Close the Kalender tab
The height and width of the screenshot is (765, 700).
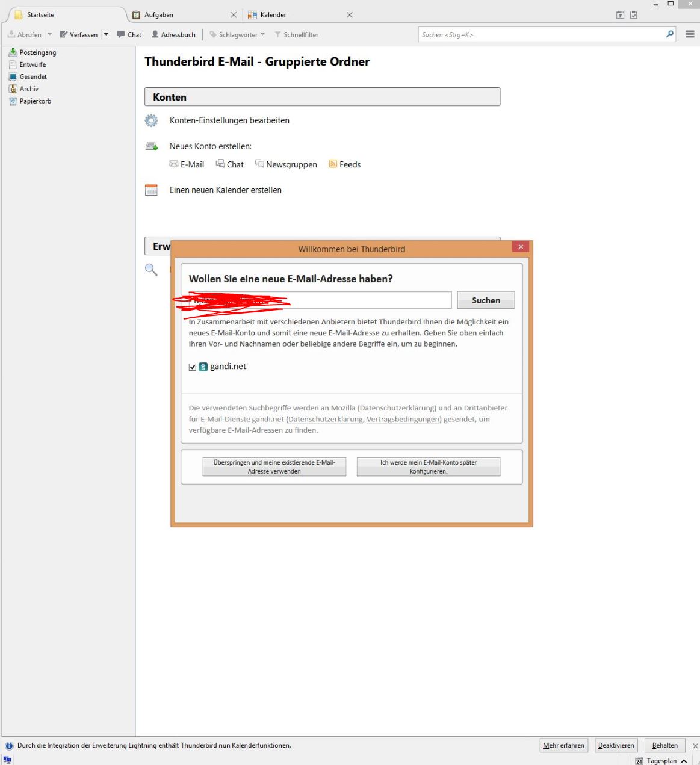tap(350, 14)
